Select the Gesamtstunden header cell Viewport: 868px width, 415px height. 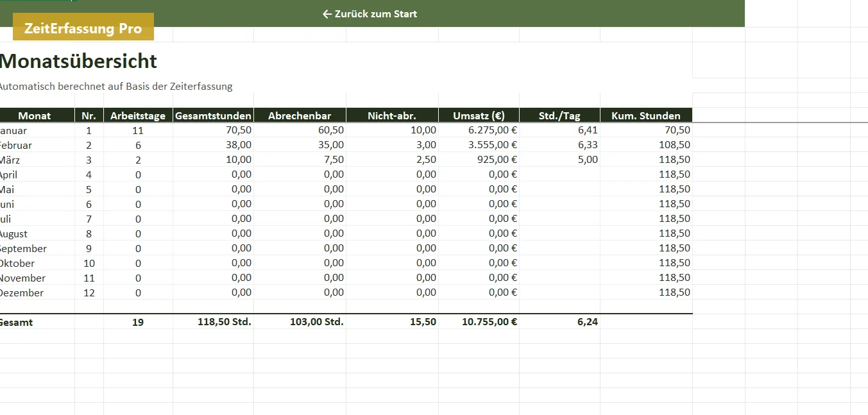[x=213, y=115]
